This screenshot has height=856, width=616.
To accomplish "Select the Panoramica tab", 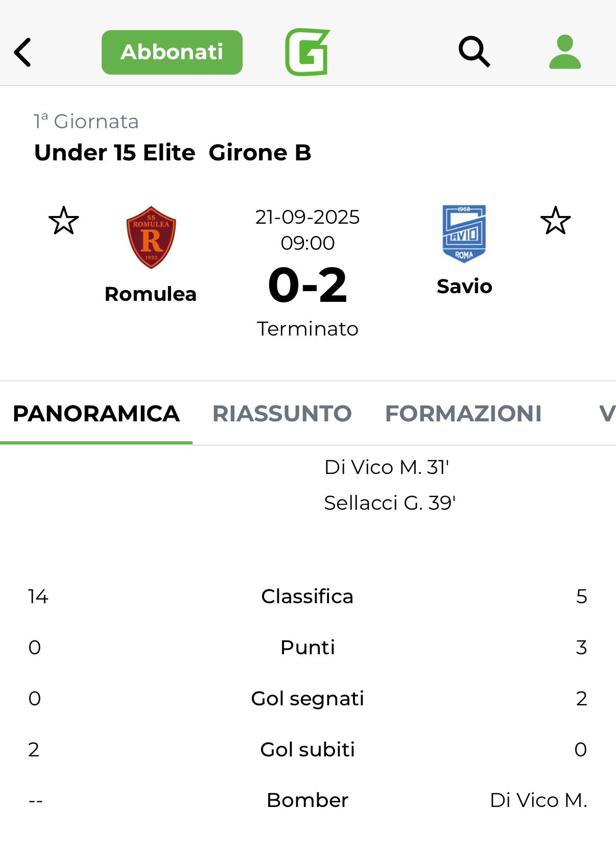I will (x=96, y=413).
